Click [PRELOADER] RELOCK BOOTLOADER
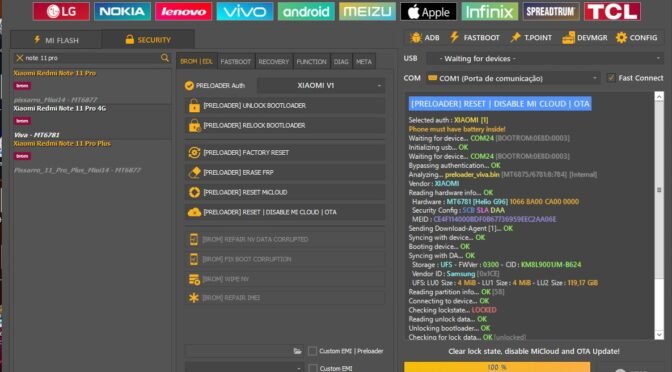 pyautogui.click(x=285, y=126)
